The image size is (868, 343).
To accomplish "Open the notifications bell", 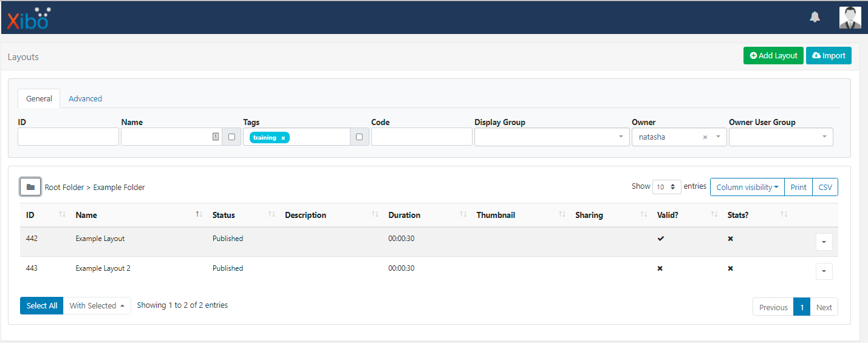I will [x=815, y=18].
